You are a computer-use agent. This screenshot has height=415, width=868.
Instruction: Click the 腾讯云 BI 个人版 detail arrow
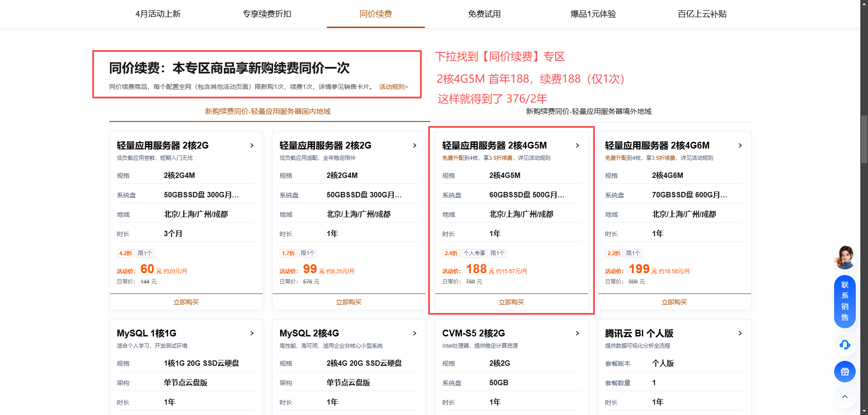point(740,333)
